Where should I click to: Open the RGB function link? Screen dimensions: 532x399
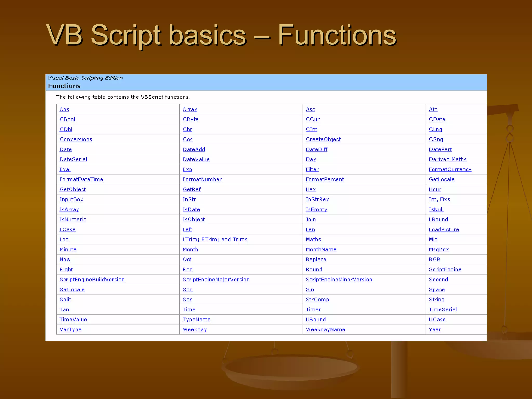pyautogui.click(x=435, y=259)
